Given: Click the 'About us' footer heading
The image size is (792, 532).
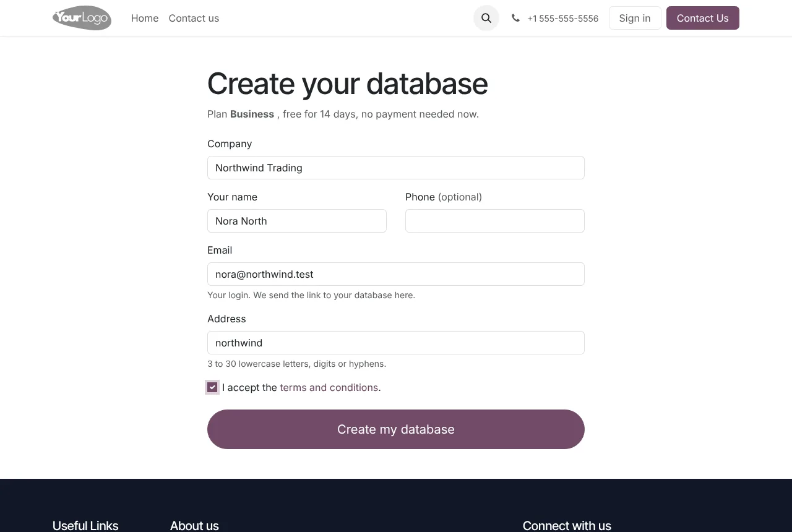Looking at the screenshot, I should tap(194, 525).
